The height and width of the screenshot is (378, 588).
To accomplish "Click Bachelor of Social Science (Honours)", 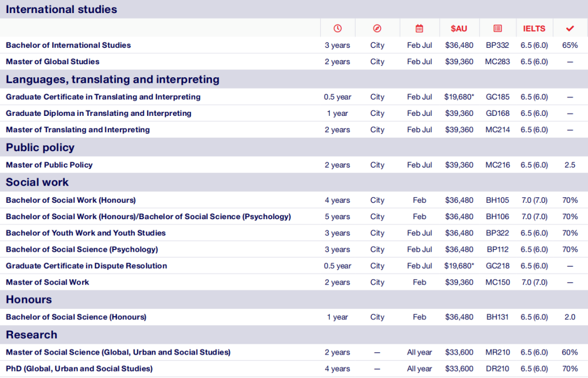I will point(76,317).
